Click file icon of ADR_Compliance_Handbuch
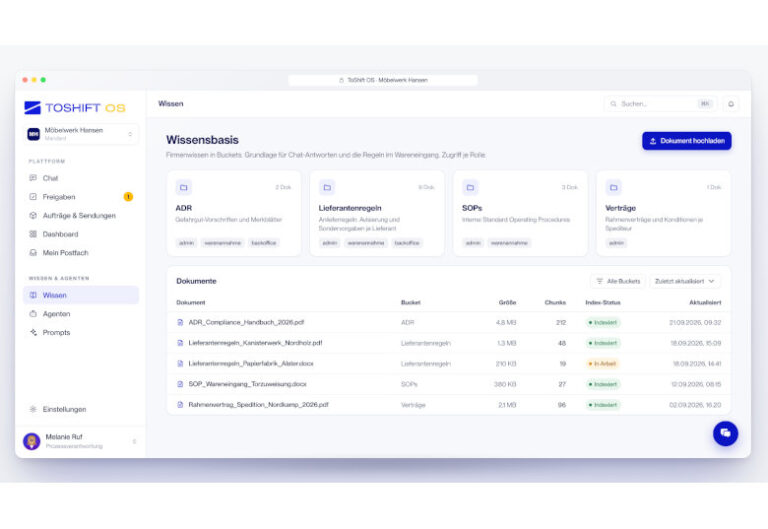The width and height of the screenshot is (768, 529). [180, 322]
